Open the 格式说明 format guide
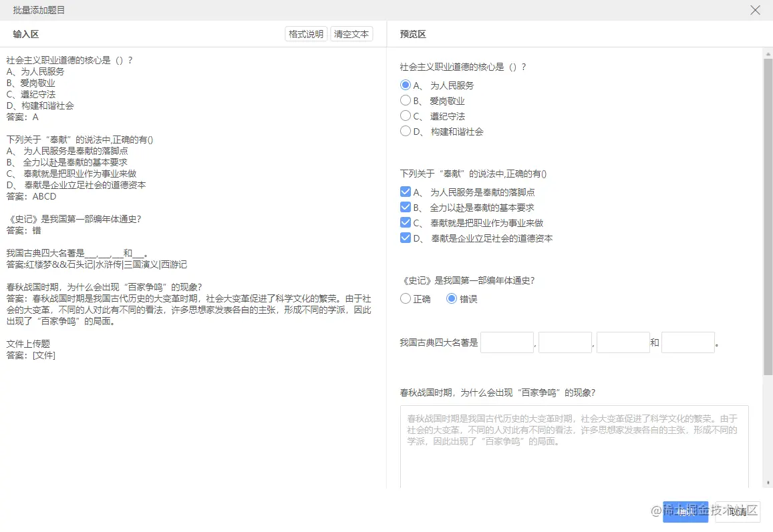 tap(305, 34)
